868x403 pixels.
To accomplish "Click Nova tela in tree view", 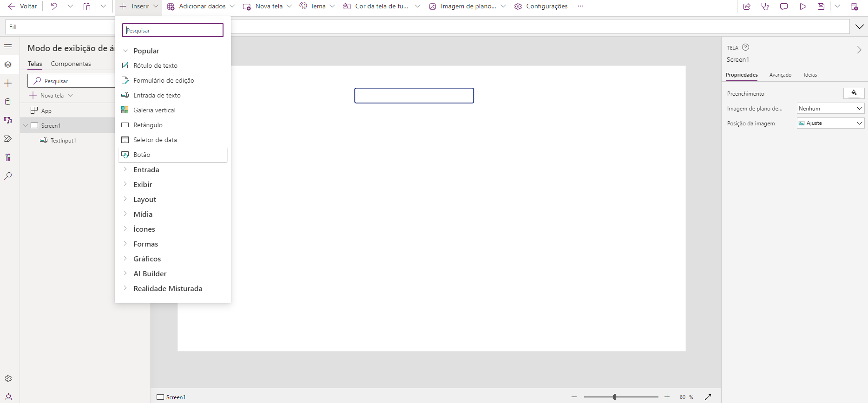I will [x=51, y=95].
